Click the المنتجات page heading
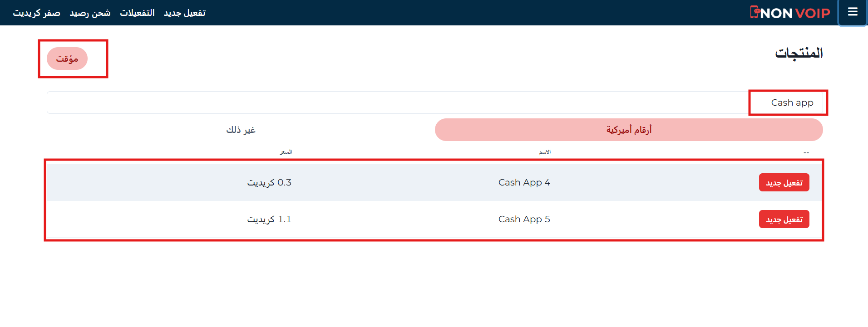Screen dimensions: 868x327 click(799, 53)
